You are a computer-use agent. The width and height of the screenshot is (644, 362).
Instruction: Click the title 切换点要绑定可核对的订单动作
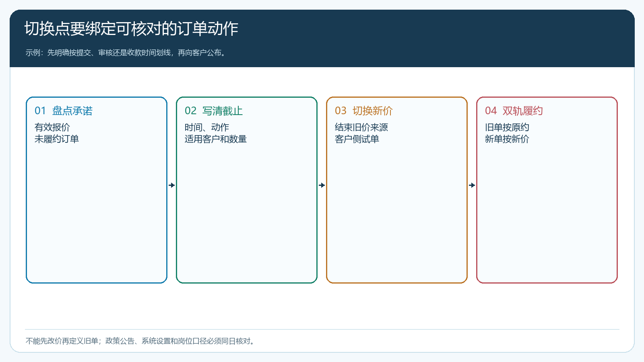(x=131, y=29)
